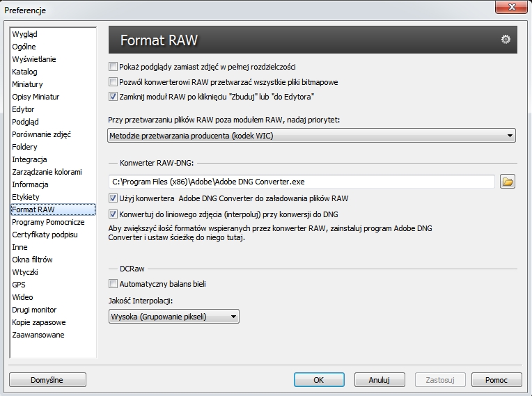This screenshot has width=532, height=396.
Task: Select "Wygląd" in the preferences list
Action: click(25, 34)
